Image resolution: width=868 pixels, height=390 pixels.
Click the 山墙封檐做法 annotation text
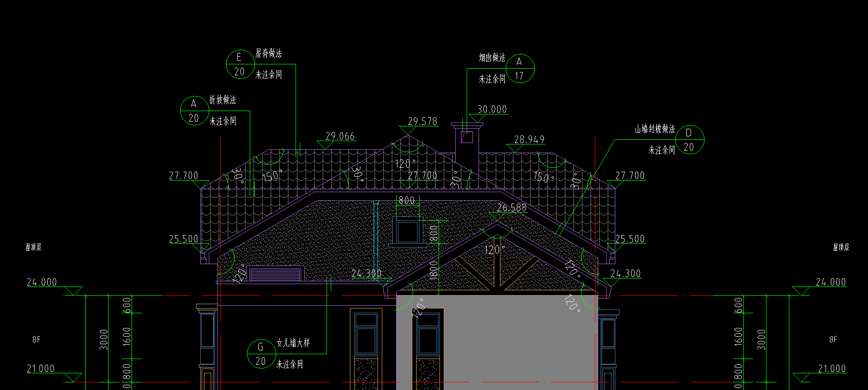[x=654, y=129]
